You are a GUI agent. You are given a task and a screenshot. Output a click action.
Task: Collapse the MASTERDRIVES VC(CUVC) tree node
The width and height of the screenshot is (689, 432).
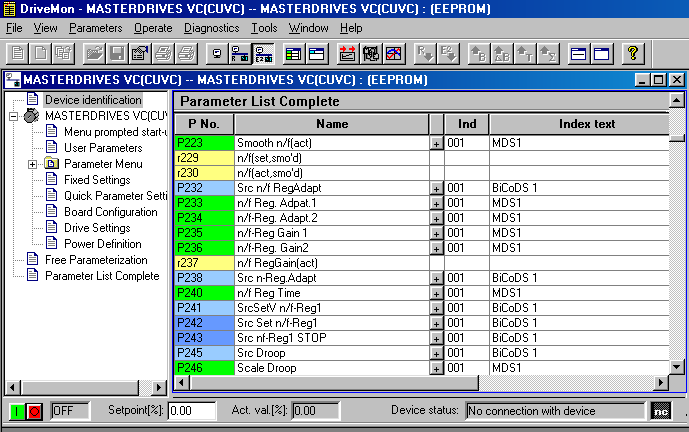(x=14, y=116)
